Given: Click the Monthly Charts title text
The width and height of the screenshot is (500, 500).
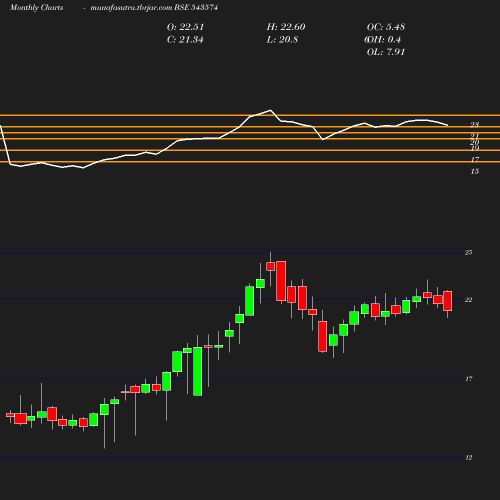Looking at the screenshot, I should [x=37, y=8].
